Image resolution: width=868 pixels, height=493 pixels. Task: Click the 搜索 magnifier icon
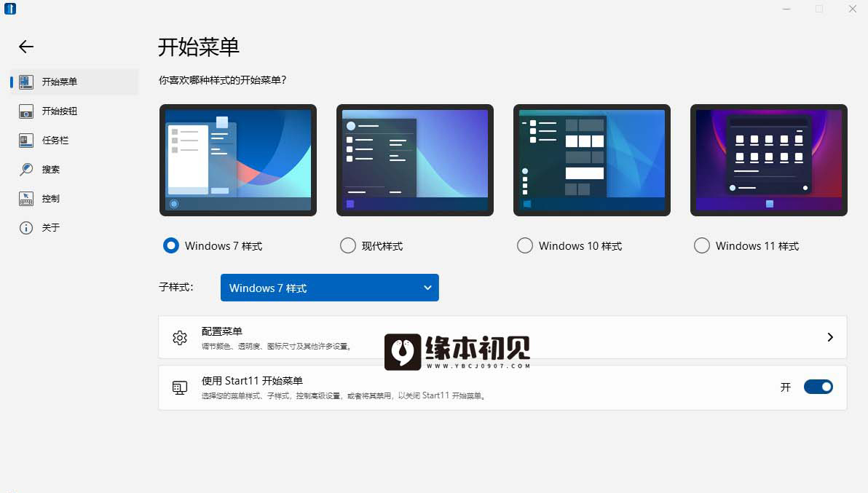(x=26, y=170)
